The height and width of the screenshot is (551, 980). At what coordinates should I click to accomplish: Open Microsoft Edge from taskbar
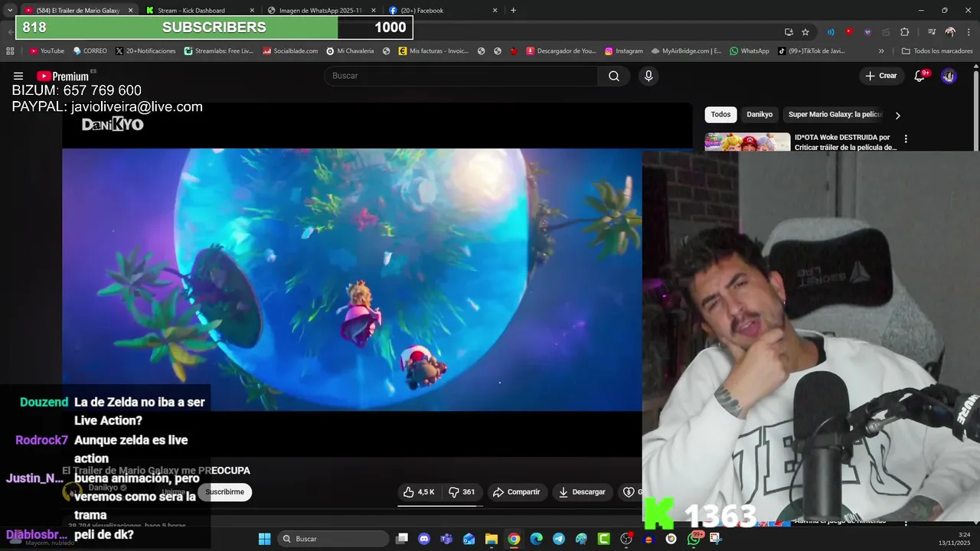(536, 539)
